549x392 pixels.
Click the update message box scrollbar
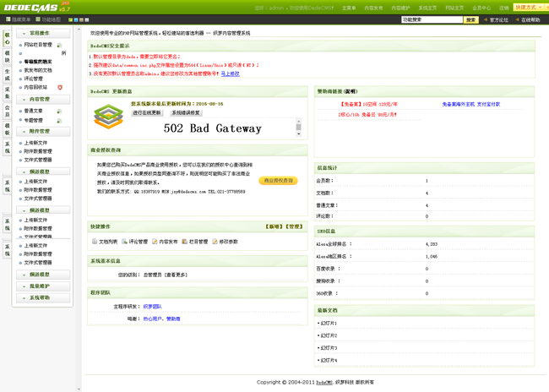(299, 128)
